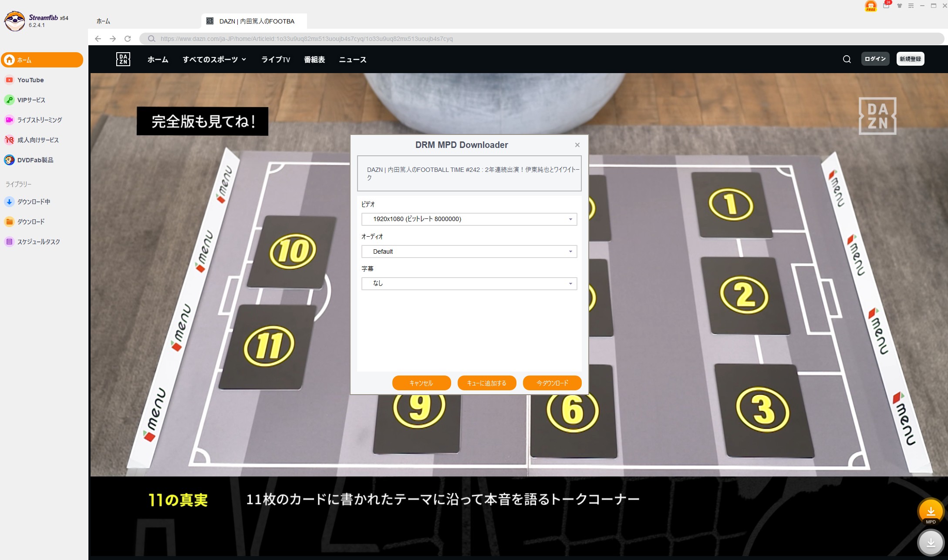948x560 pixels.
Task: Click the ログイン button
Action: [875, 59]
